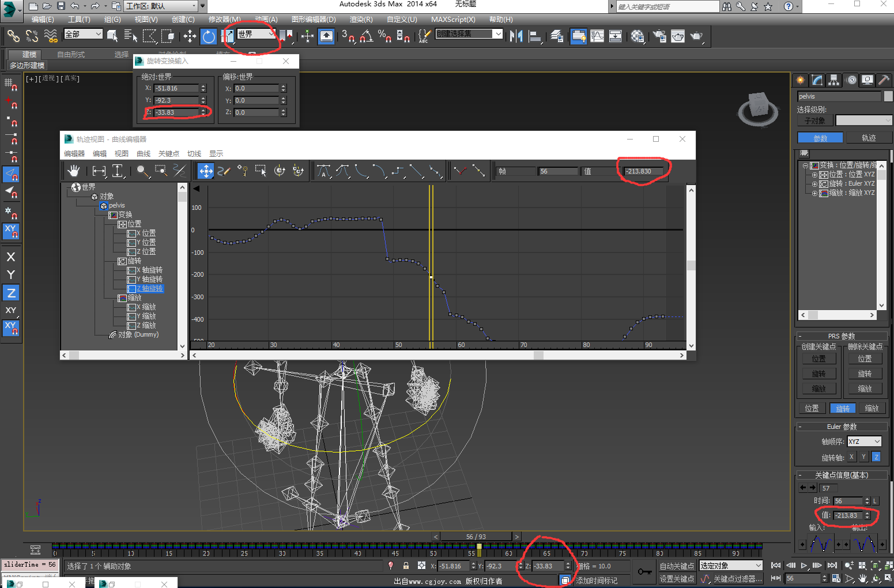
Task: Open the Create command panel tab
Action: (800, 80)
